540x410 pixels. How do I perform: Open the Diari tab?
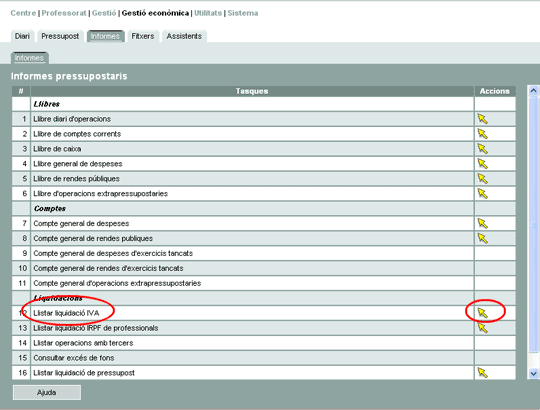point(22,36)
